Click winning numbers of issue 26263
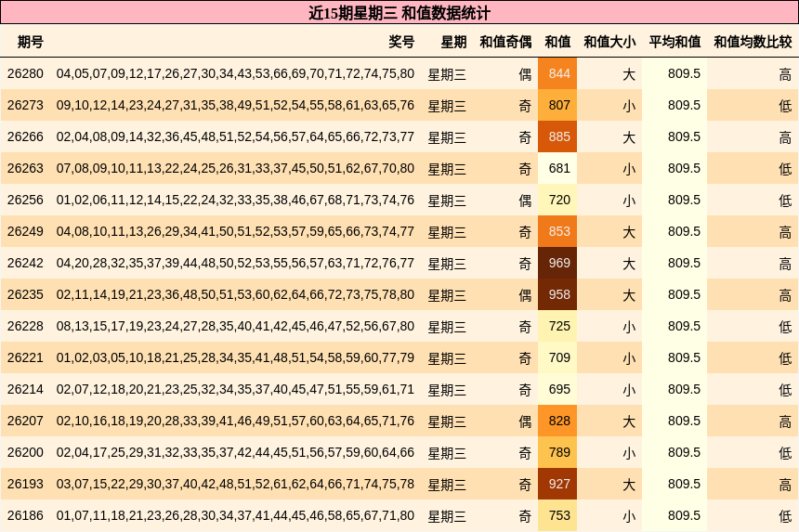Screen dimensions: 799x532 [235, 168]
